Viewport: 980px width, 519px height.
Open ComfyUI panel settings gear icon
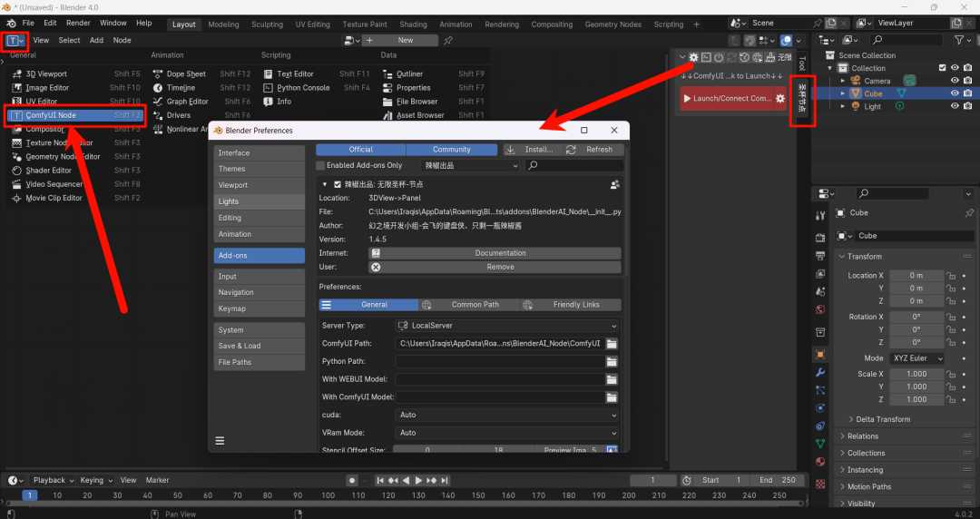(693, 57)
